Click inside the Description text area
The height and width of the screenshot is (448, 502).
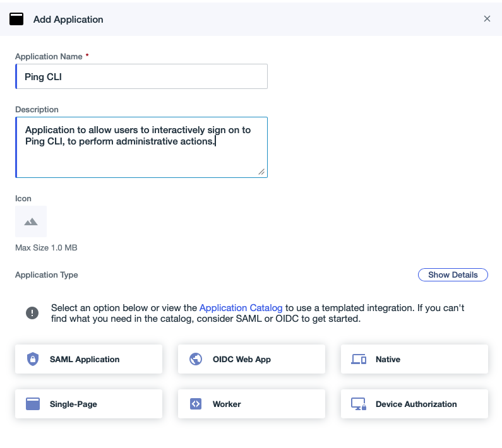(141, 147)
